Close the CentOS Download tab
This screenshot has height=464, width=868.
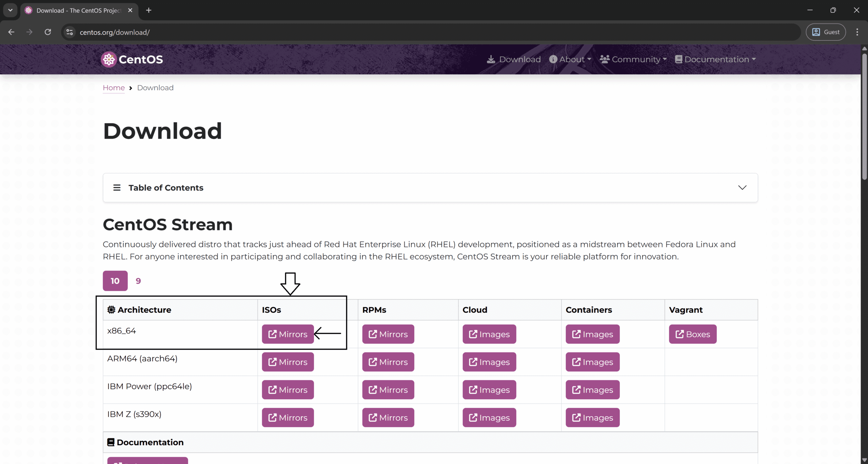click(130, 10)
